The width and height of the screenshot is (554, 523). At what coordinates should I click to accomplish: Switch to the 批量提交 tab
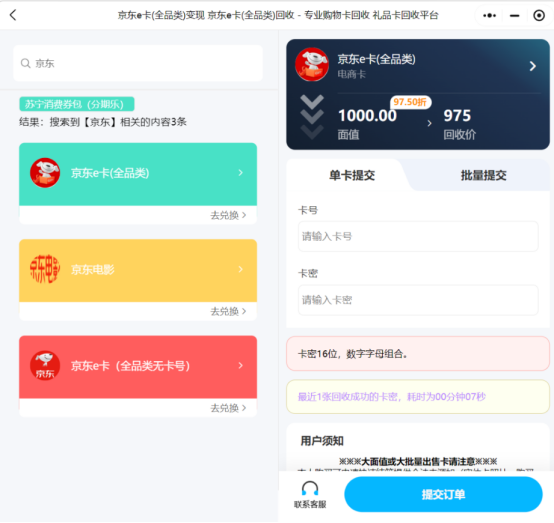[x=483, y=175]
